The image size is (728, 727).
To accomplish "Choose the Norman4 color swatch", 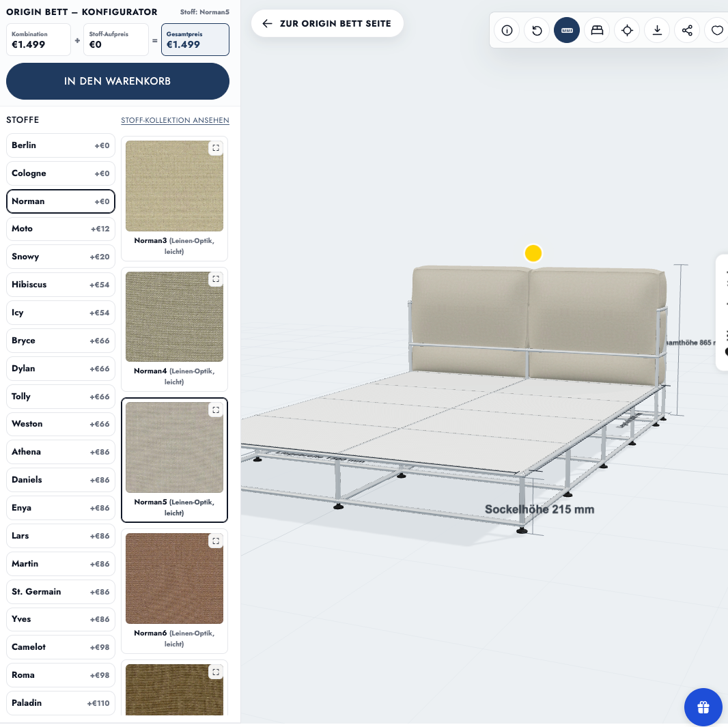I will pyautogui.click(x=175, y=330).
